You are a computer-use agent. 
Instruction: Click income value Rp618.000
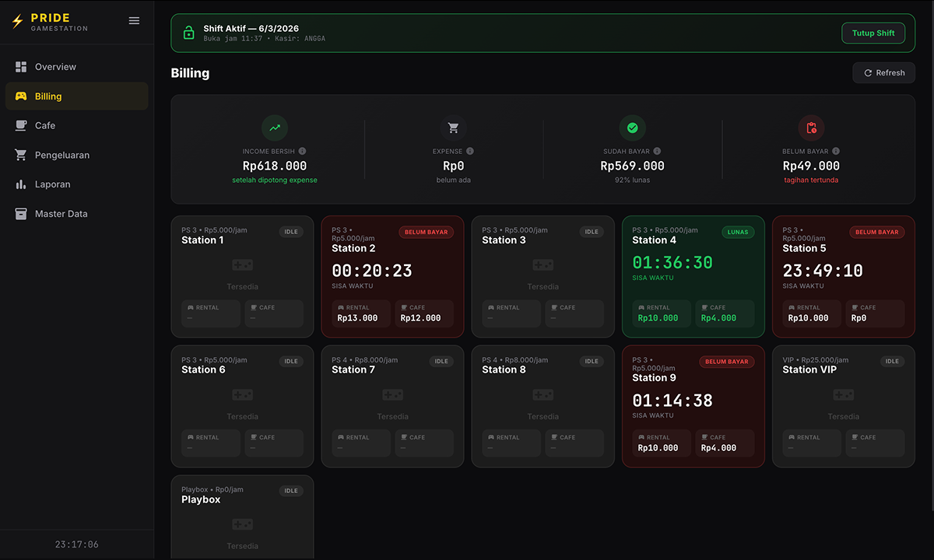click(275, 166)
